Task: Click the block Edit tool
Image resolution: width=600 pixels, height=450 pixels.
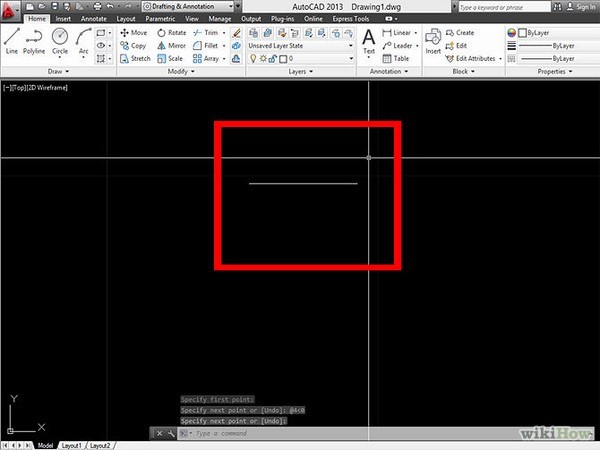Action: (456, 46)
